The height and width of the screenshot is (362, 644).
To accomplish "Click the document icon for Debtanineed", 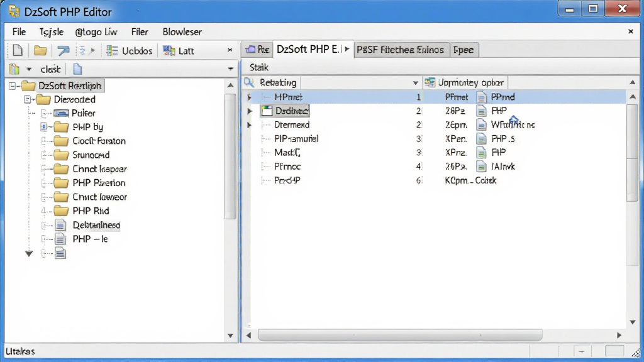I will [x=60, y=225].
